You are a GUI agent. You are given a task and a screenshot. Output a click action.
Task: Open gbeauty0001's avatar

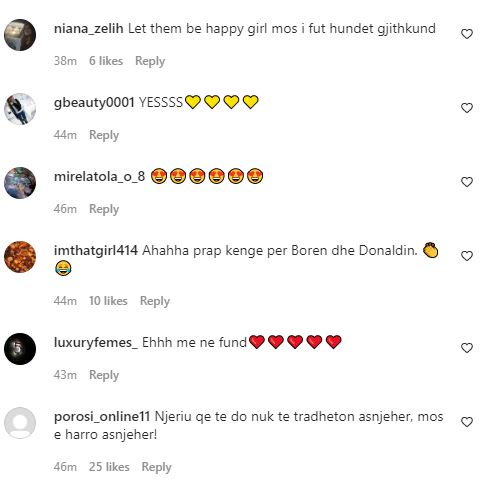click(20, 109)
